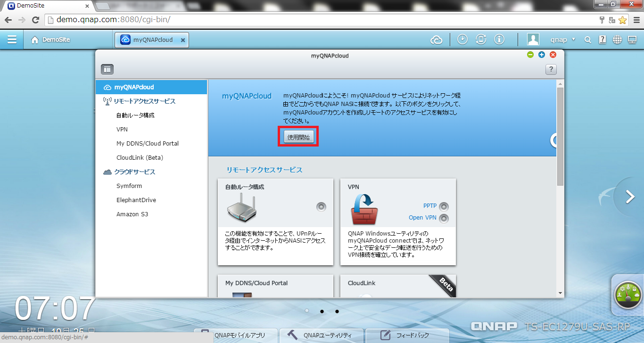Click the user avatar icon

coord(533,40)
